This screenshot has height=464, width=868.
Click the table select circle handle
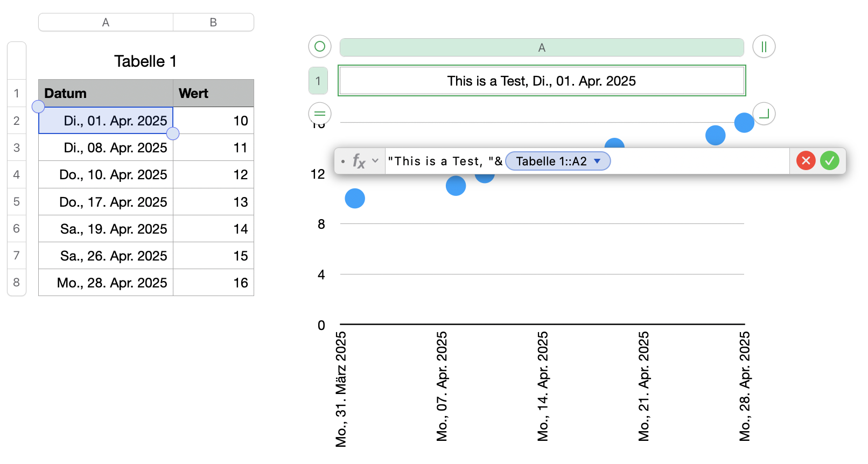tap(319, 46)
